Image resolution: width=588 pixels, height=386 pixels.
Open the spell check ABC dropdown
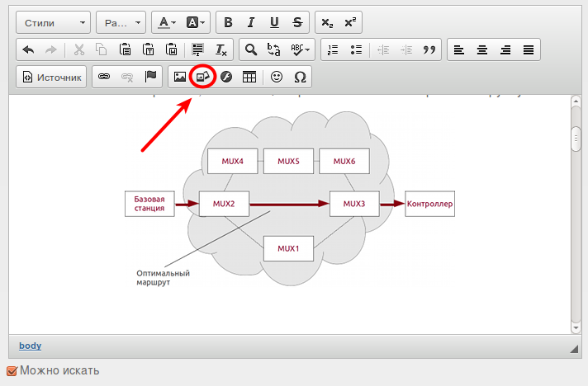pyautogui.click(x=300, y=49)
